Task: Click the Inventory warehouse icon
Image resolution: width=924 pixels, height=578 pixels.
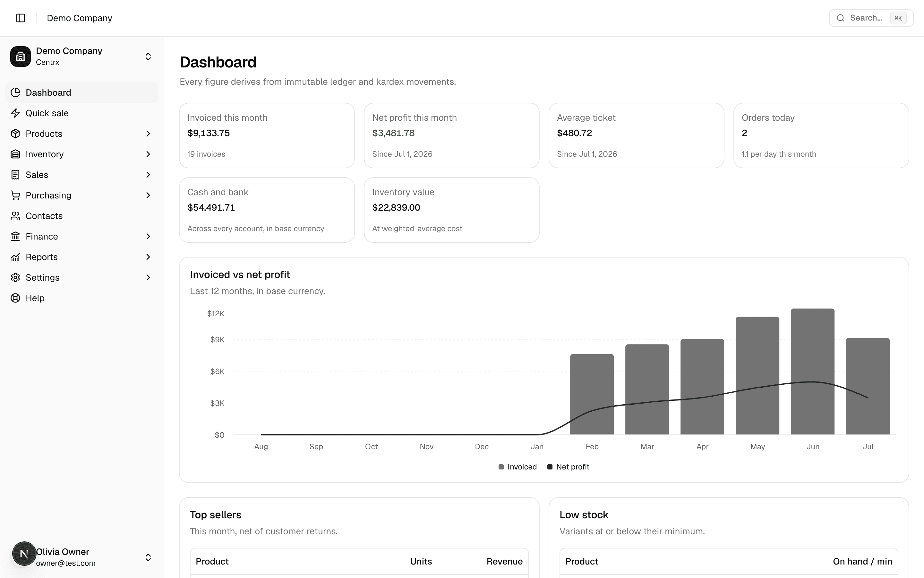Action: click(x=15, y=154)
